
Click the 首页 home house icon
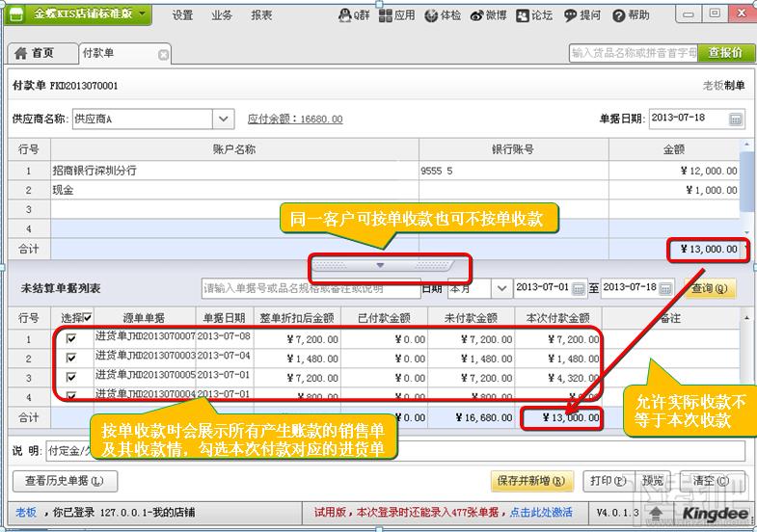20,53
